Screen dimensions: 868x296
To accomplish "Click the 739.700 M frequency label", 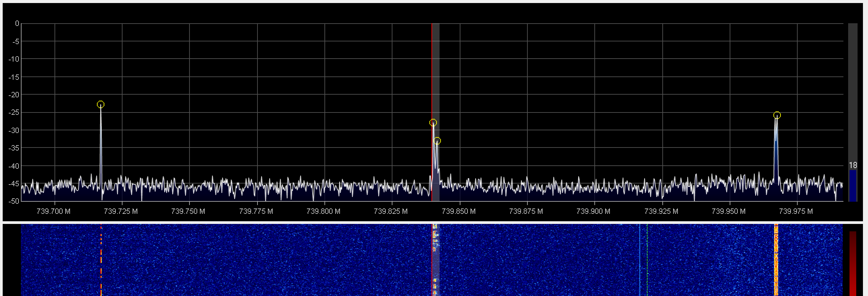I will pos(54,211).
